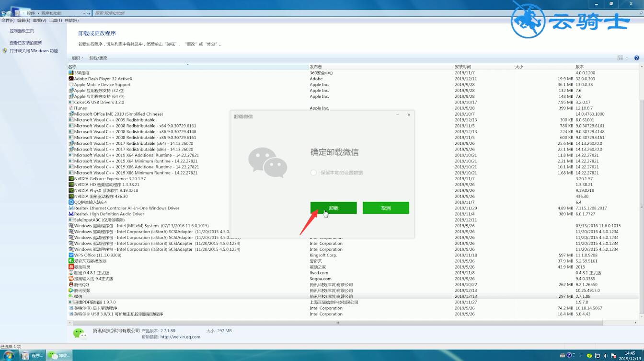Click the help question mark icon
Image resolution: width=644 pixels, height=361 pixels.
(x=637, y=58)
